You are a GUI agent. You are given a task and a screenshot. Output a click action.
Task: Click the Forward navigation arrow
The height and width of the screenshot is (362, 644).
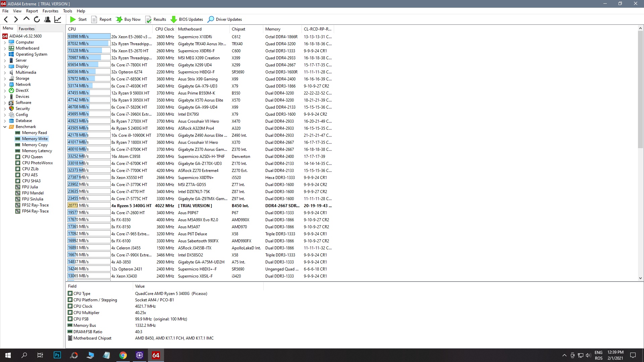click(x=16, y=19)
